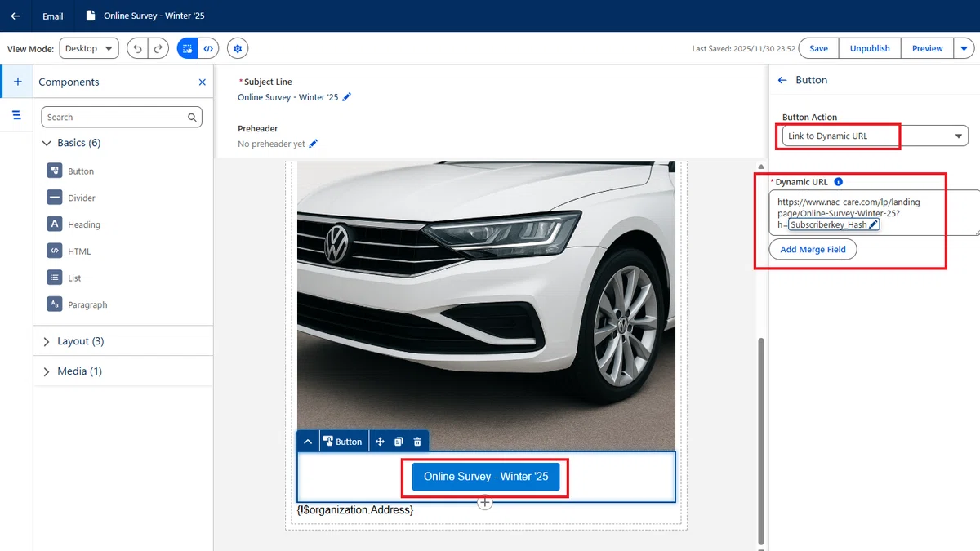Screen dimensions: 980x551
Task: Switch to the visual design editor view
Action: click(x=188, y=48)
